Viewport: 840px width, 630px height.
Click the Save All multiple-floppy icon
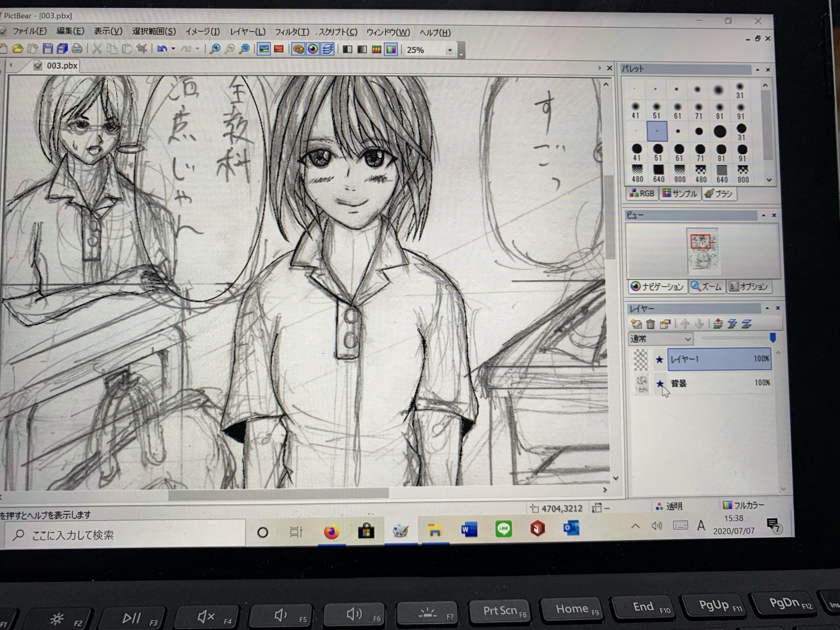pyautogui.click(x=62, y=49)
